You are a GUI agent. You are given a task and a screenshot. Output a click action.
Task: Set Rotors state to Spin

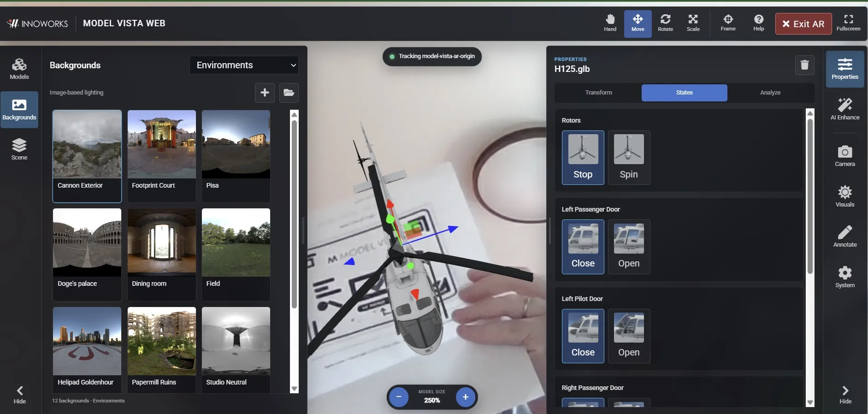[x=629, y=158]
